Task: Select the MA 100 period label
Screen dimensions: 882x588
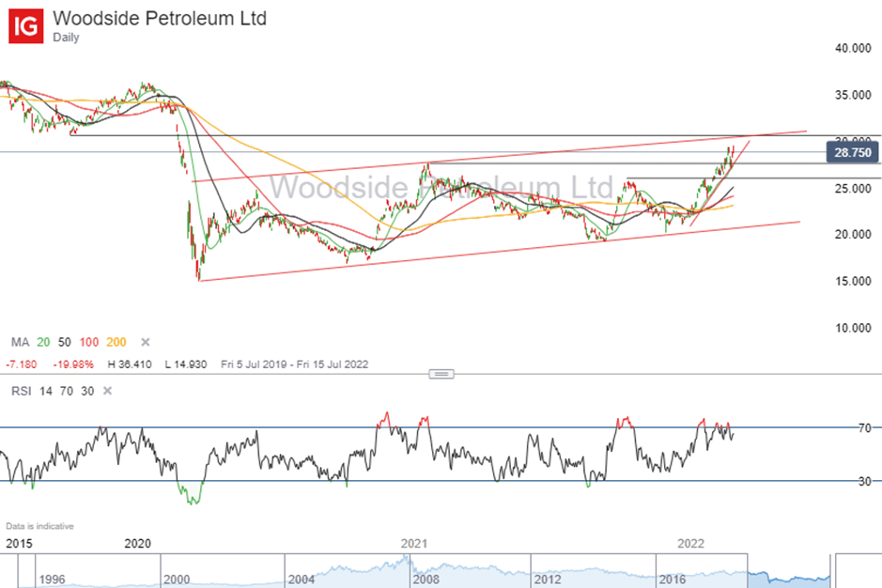Action: pyautogui.click(x=89, y=342)
